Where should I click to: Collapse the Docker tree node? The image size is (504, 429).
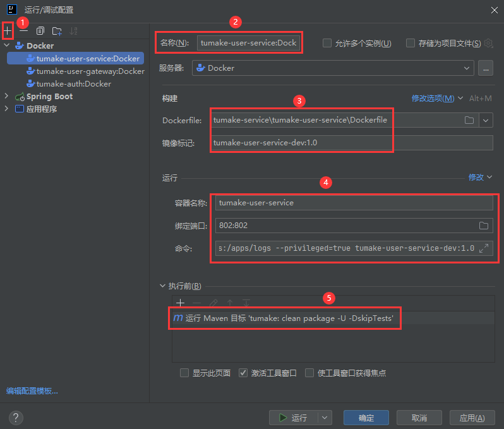tap(7, 45)
